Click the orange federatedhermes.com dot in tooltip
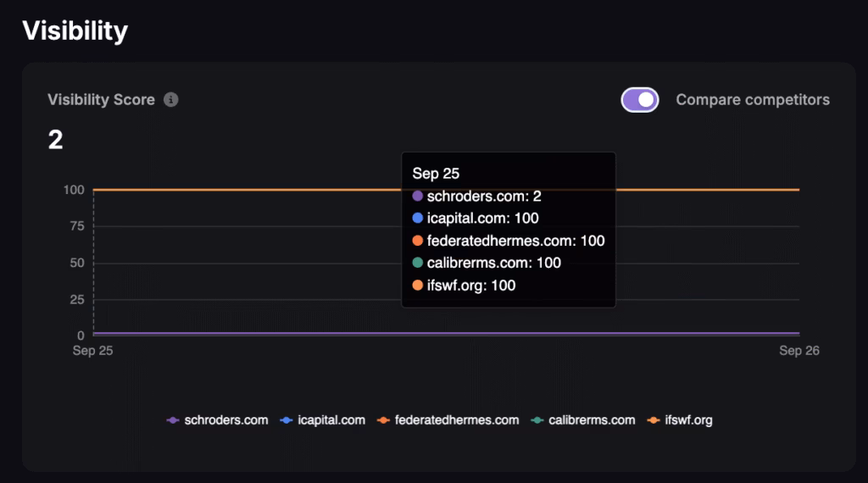Image resolution: width=868 pixels, height=483 pixels. [x=417, y=241]
